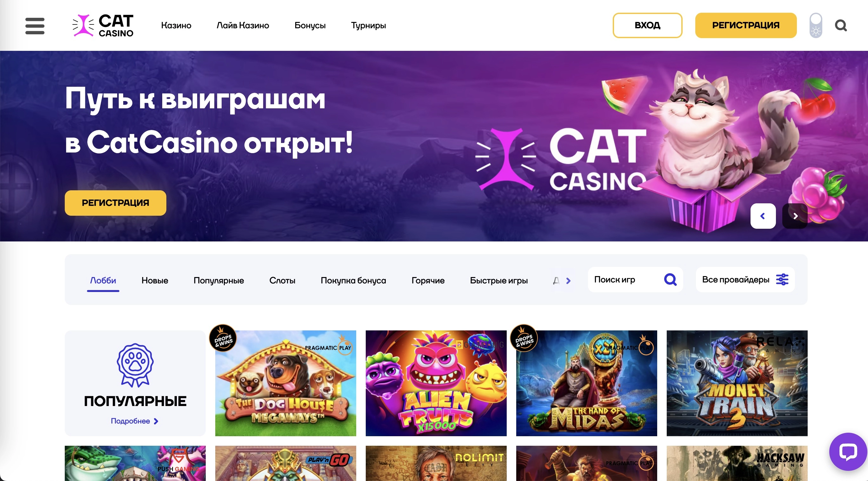Viewport: 868px width, 481px height.
Task: Click РЕГИСТРАЦИЯ on the banner
Action: pos(115,203)
